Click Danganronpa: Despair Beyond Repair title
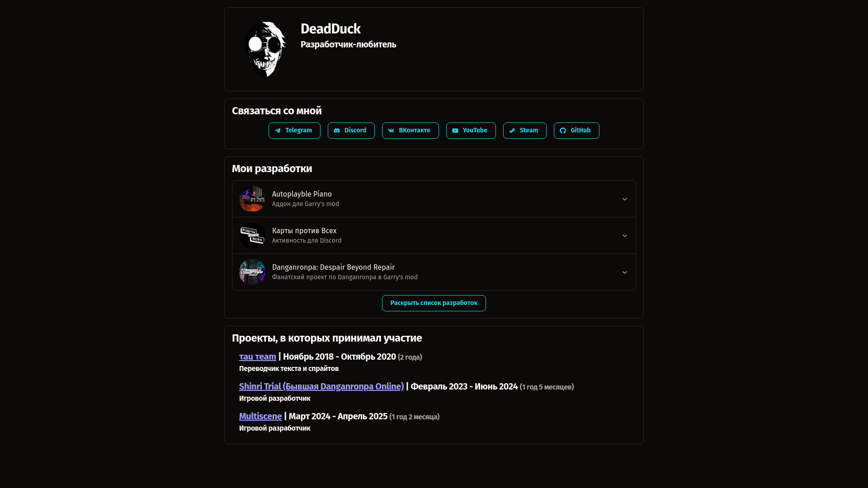Screen dimensions: 868x488 (333, 267)
